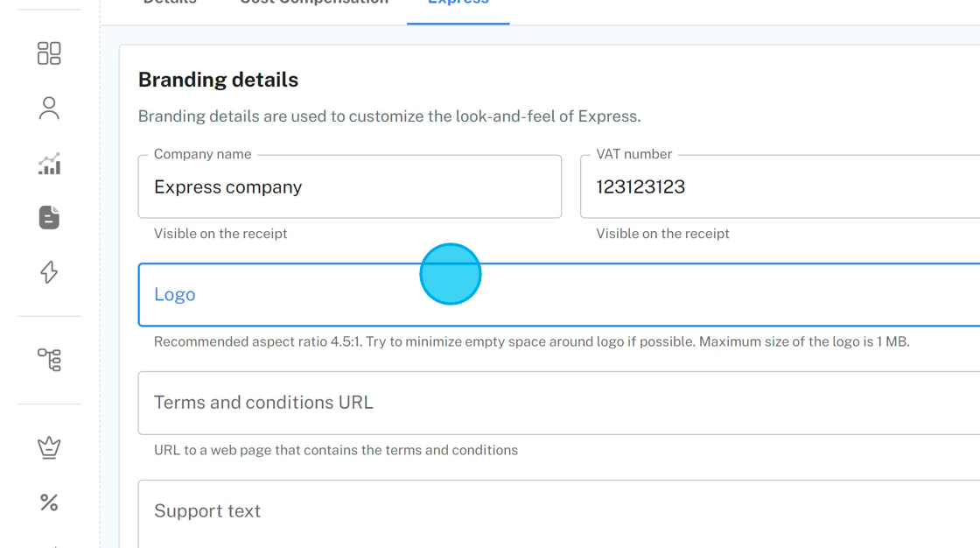Click the terms web page URL hint
Screen dimensions: 980x548
click(335, 451)
